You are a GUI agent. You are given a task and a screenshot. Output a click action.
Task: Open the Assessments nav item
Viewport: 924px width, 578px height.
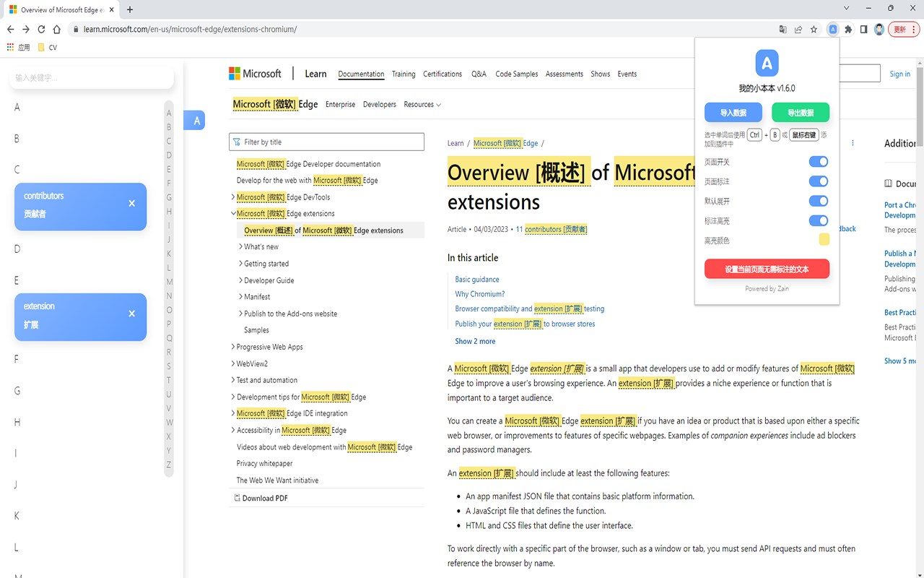(x=565, y=74)
